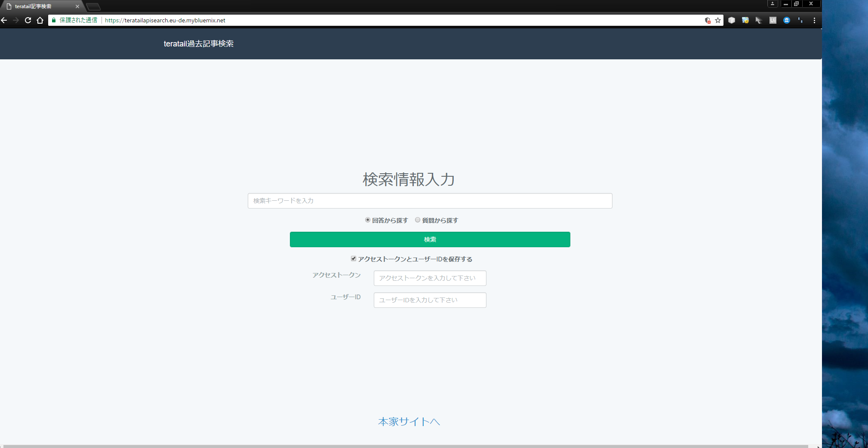Screen dimensions: 868x448
Task: Click the ユーザーID field label
Action: coord(346,297)
